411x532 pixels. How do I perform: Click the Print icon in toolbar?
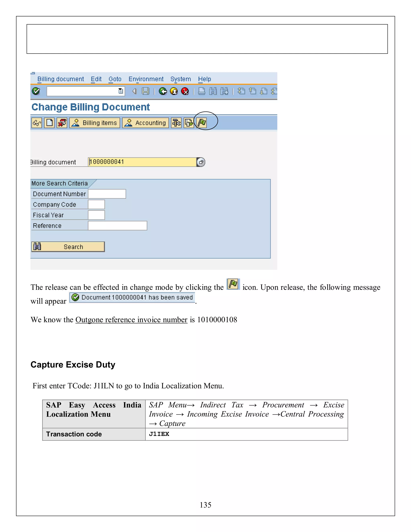202,91
